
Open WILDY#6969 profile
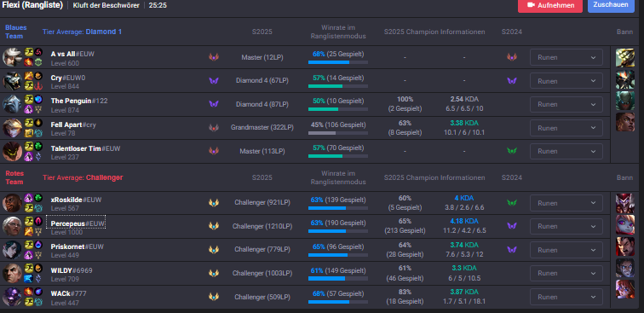tap(72, 270)
